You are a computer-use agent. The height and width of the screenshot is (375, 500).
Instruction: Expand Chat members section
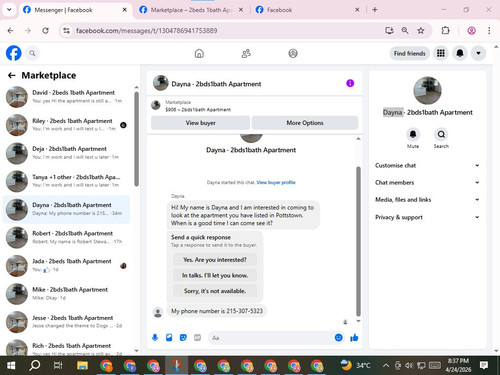tap(427, 182)
